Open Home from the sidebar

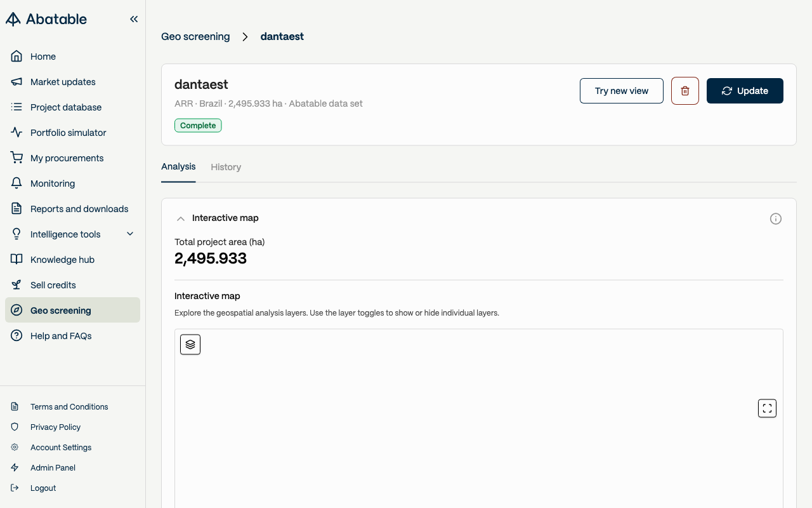coord(72,57)
